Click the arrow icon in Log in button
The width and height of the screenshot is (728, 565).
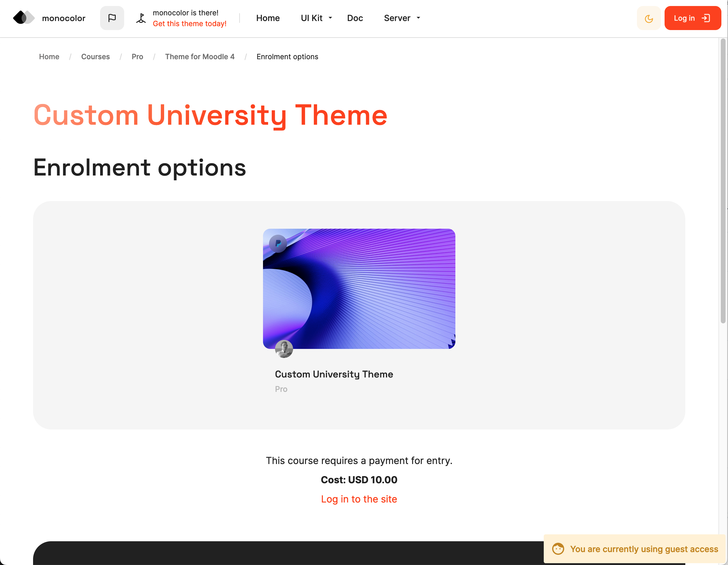click(706, 18)
